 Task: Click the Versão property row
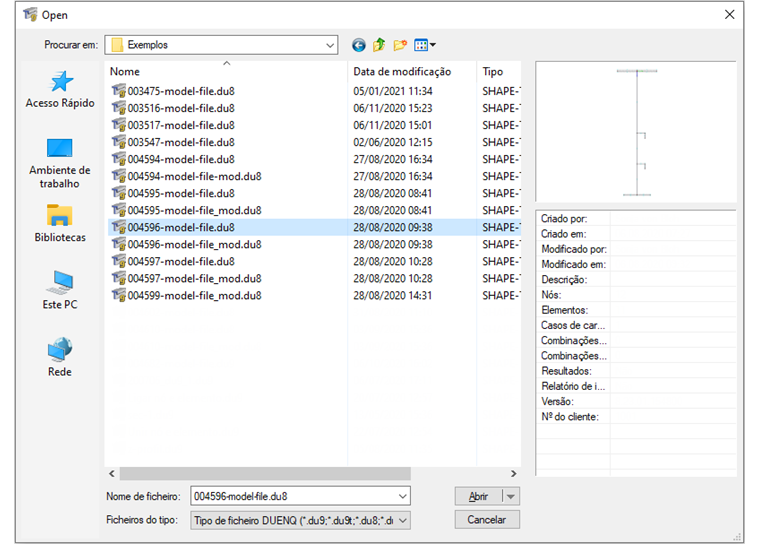(636, 401)
